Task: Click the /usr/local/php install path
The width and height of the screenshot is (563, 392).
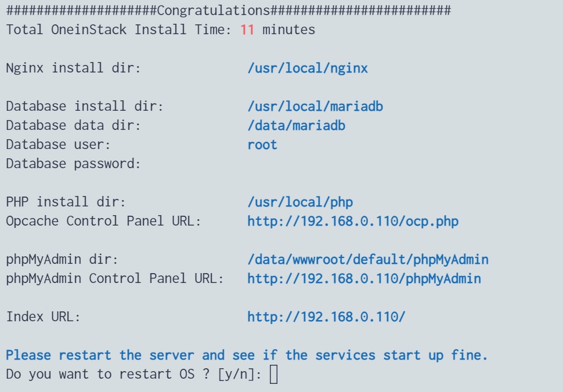Action: pyautogui.click(x=300, y=202)
